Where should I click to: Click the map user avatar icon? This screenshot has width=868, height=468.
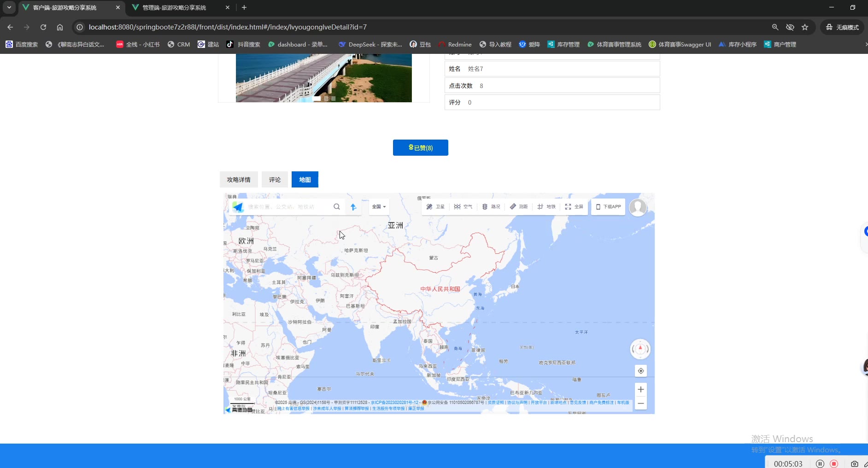coord(638,207)
